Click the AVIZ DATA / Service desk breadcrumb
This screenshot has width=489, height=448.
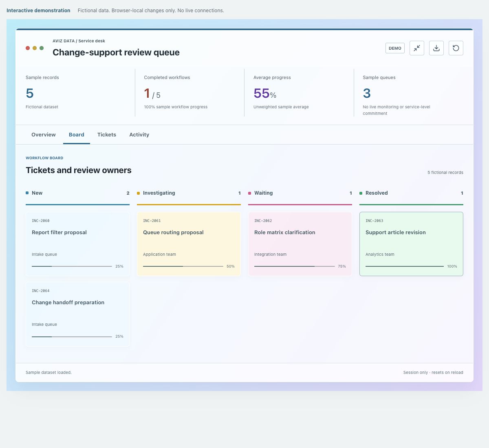pyautogui.click(x=79, y=41)
